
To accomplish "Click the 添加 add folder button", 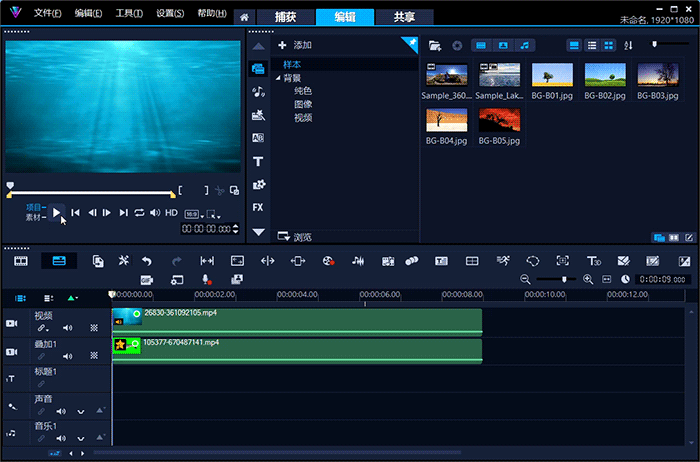I will 296,45.
